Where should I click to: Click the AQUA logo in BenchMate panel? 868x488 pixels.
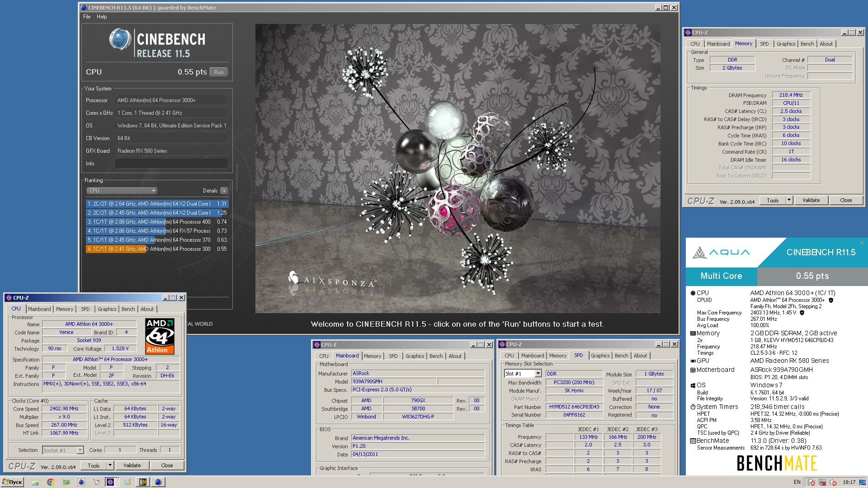[x=721, y=252]
